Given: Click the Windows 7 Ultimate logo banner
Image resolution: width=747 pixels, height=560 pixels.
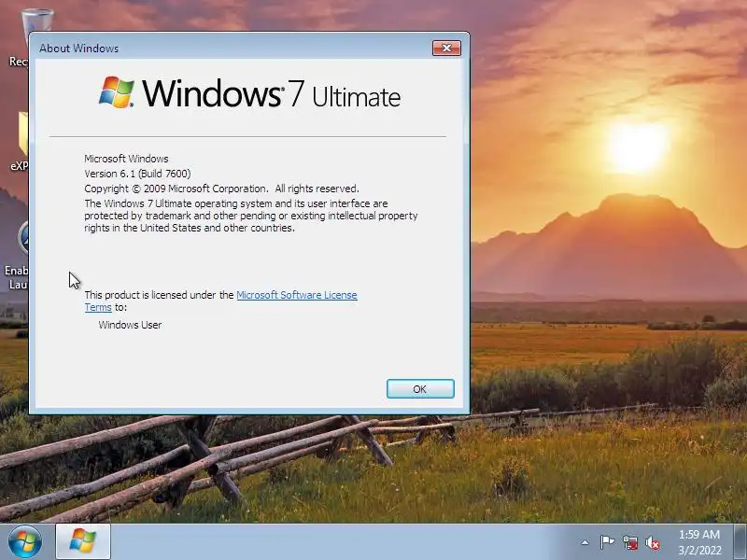Looking at the screenshot, I should [x=249, y=93].
